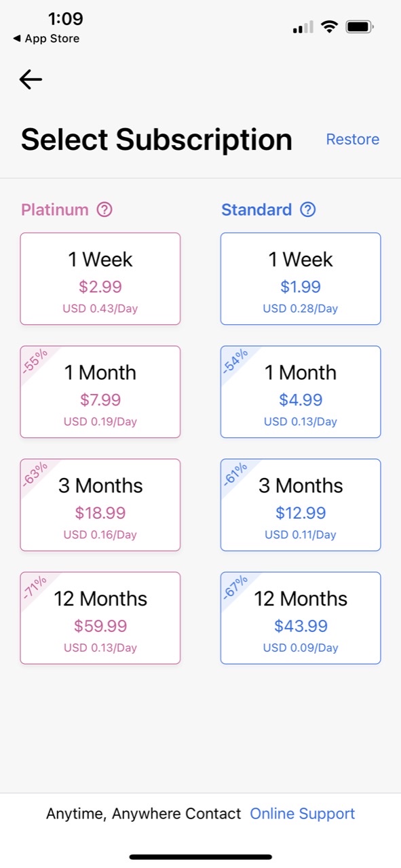
Task: Pick the Platinum 12 Months plan
Action: point(100,618)
